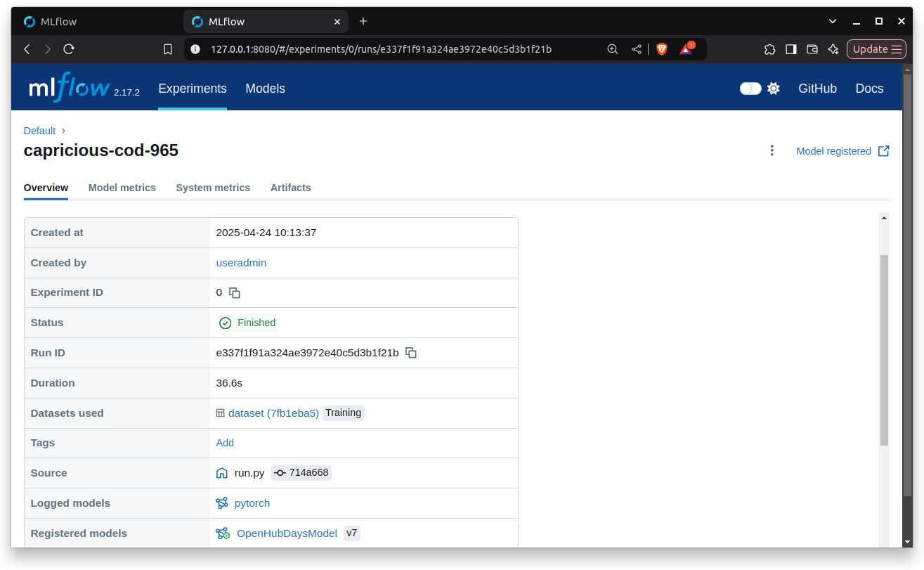
Task: Click the dataset table icon
Action: pyautogui.click(x=221, y=413)
